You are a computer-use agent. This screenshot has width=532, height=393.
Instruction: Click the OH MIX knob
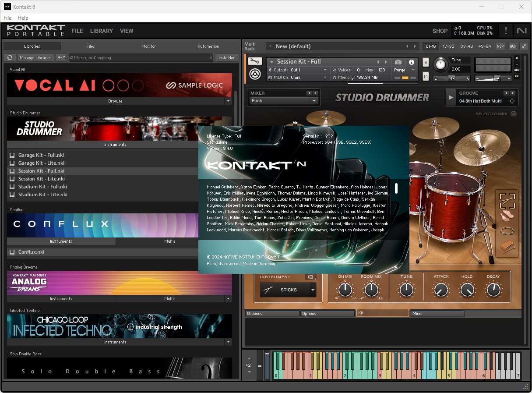(345, 290)
